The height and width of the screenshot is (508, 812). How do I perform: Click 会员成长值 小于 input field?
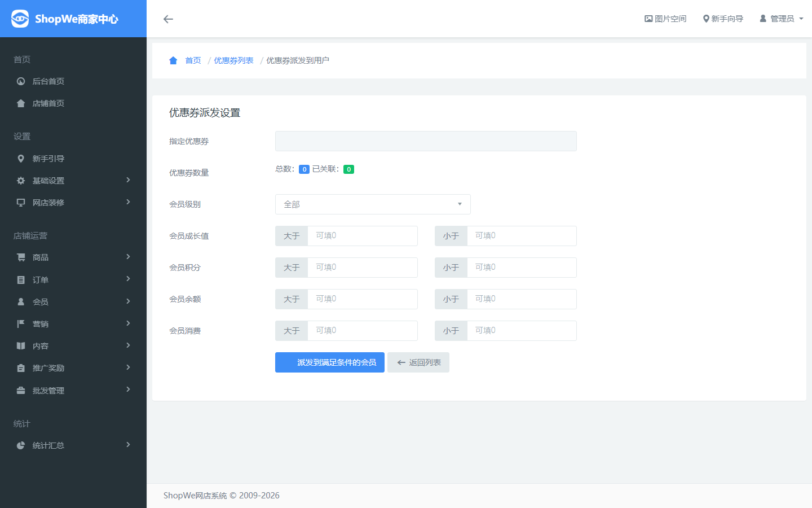pyautogui.click(x=522, y=236)
